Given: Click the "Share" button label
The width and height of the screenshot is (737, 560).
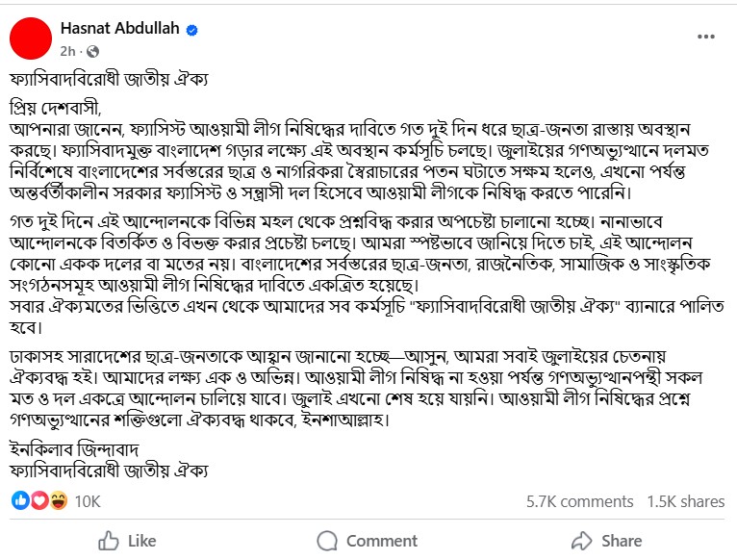Looking at the screenshot, I should pos(622,541).
